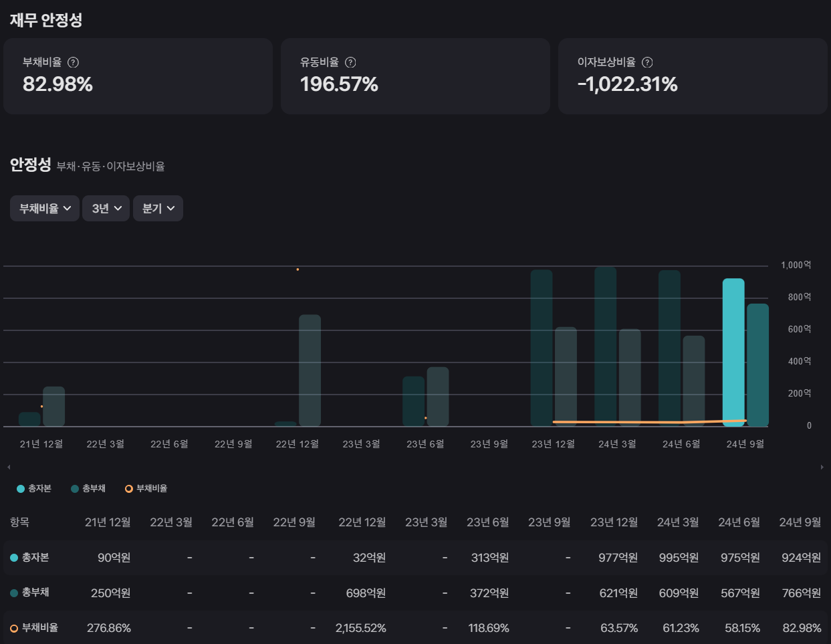
Task: Open the 부채비율 metric dropdown
Action: 45,209
